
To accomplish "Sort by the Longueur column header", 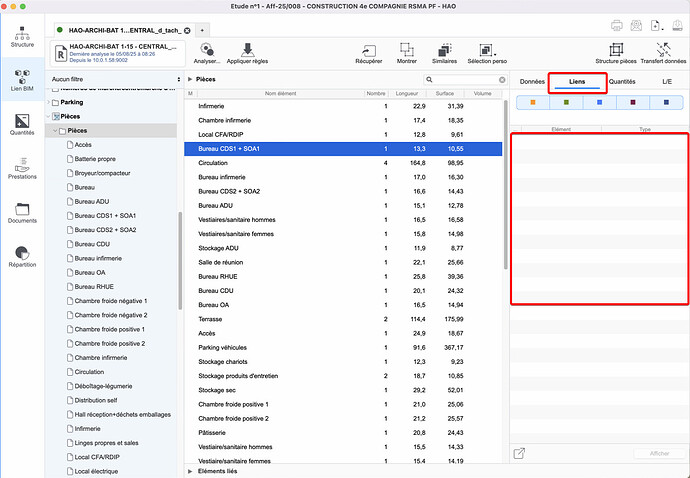I will coord(407,93).
